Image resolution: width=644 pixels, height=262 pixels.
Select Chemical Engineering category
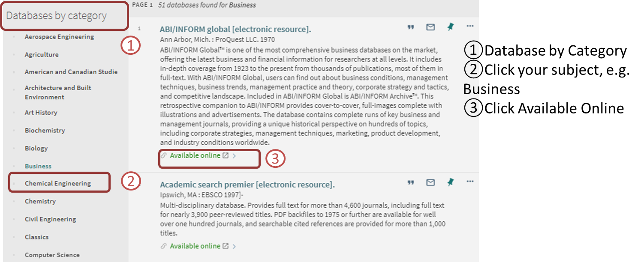[x=58, y=183]
